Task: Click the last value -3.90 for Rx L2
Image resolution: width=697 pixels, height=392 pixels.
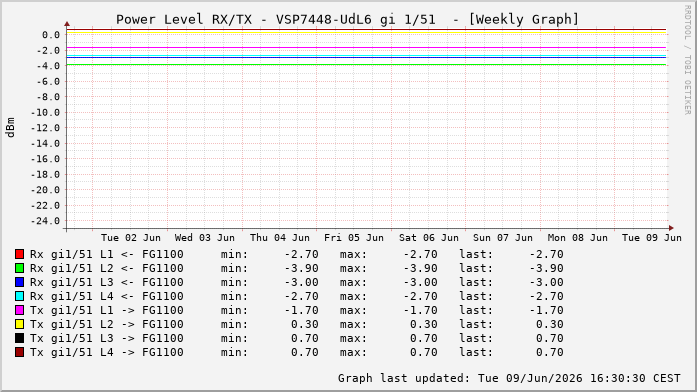Action: pos(546,268)
